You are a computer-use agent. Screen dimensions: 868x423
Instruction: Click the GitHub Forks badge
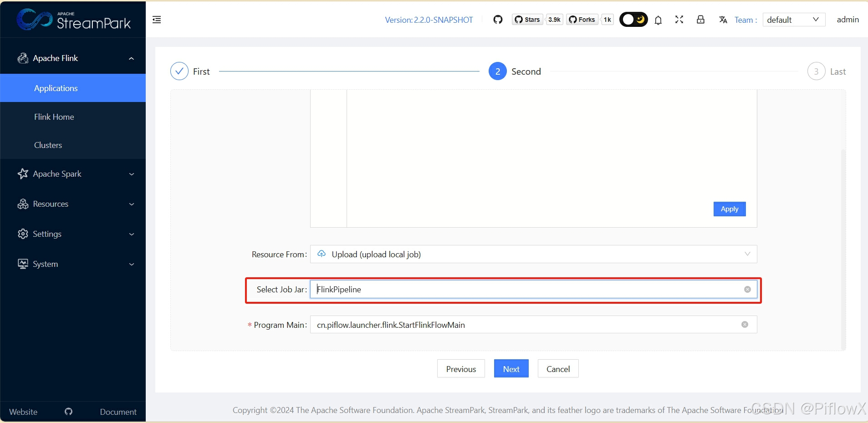[582, 20]
